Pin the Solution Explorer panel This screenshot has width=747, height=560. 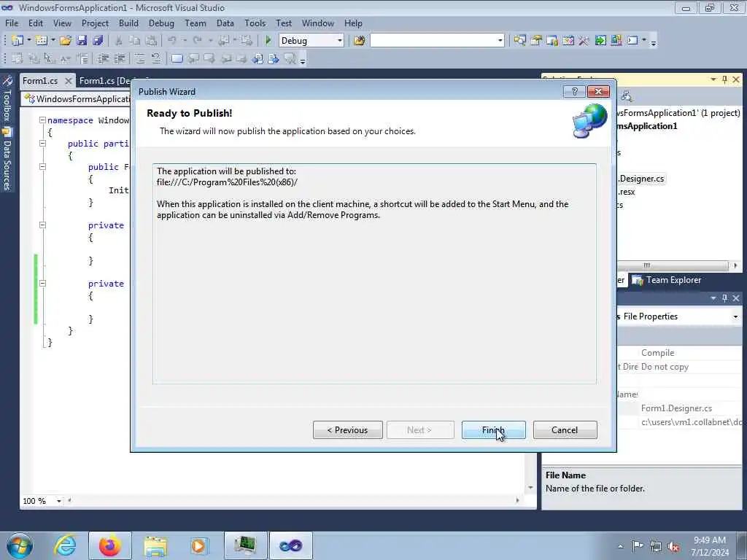tap(724, 79)
